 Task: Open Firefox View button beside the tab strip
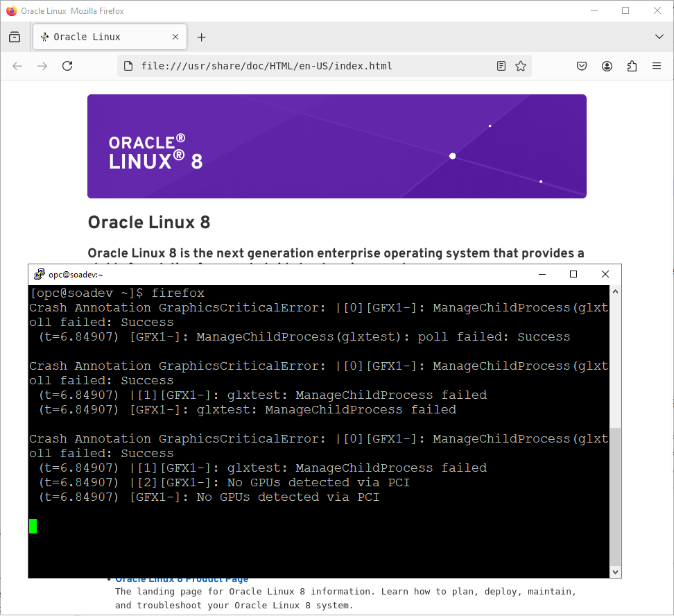[x=15, y=37]
